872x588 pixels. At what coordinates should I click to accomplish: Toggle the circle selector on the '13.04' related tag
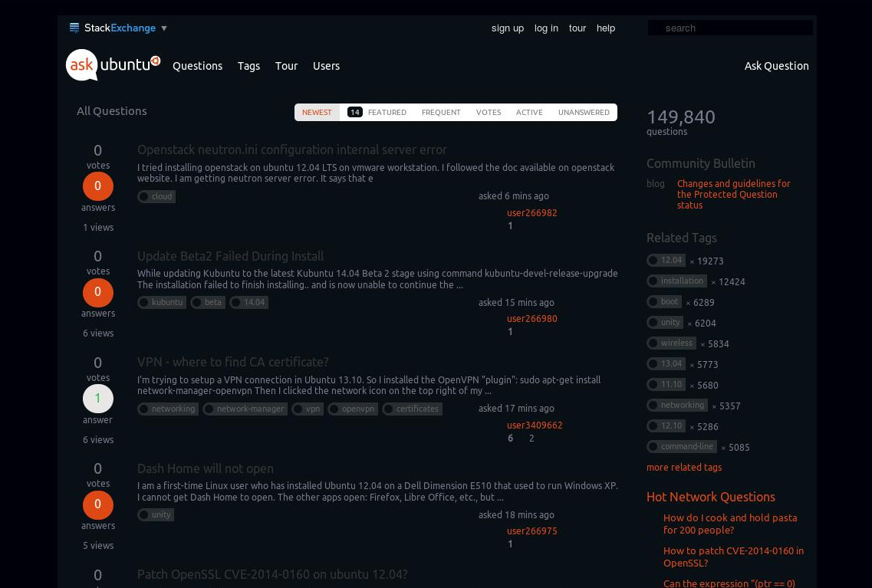pos(653,363)
